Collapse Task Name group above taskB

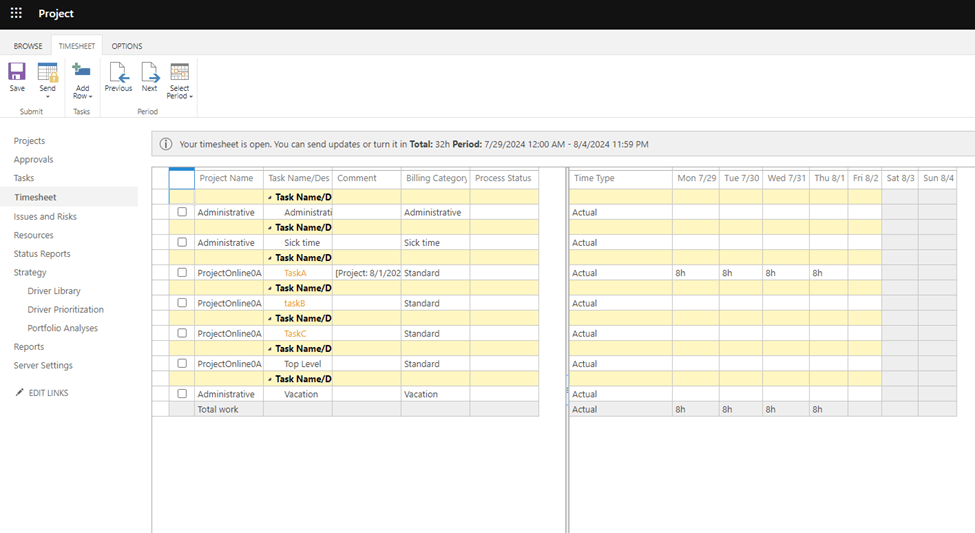click(x=270, y=288)
